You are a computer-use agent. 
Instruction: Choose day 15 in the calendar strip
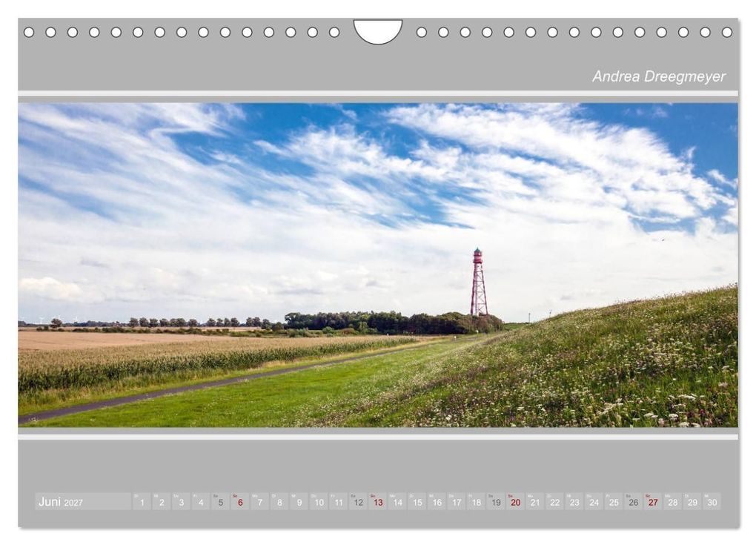click(x=417, y=501)
